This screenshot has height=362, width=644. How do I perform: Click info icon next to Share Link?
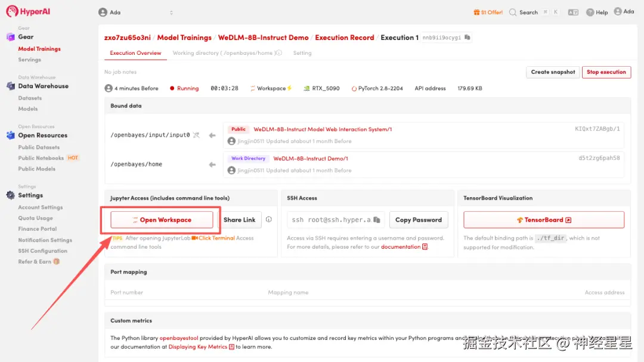pyautogui.click(x=268, y=219)
